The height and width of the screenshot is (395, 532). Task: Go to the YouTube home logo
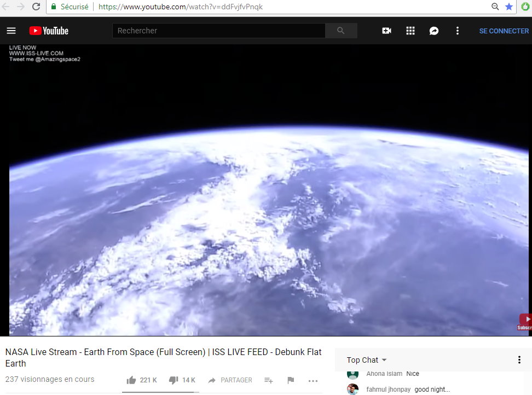(49, 31)
